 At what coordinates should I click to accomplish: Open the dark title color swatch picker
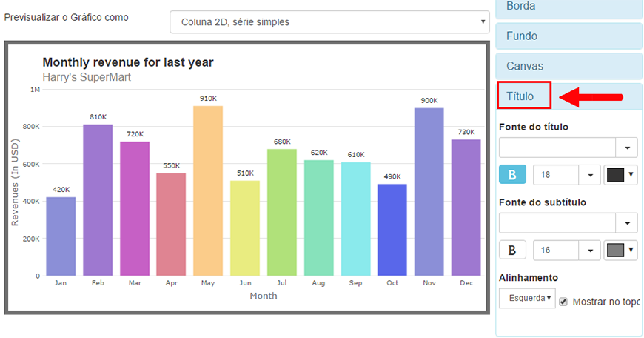click(620, 175)
